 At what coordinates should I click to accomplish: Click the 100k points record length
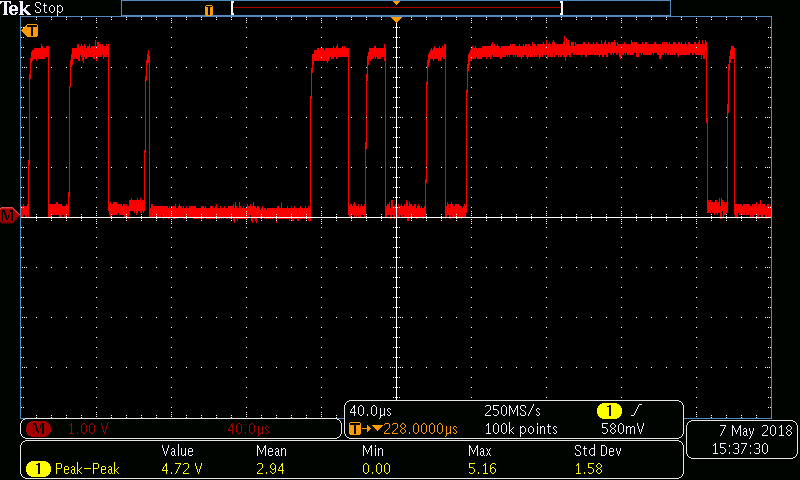[x=521, y=429]
